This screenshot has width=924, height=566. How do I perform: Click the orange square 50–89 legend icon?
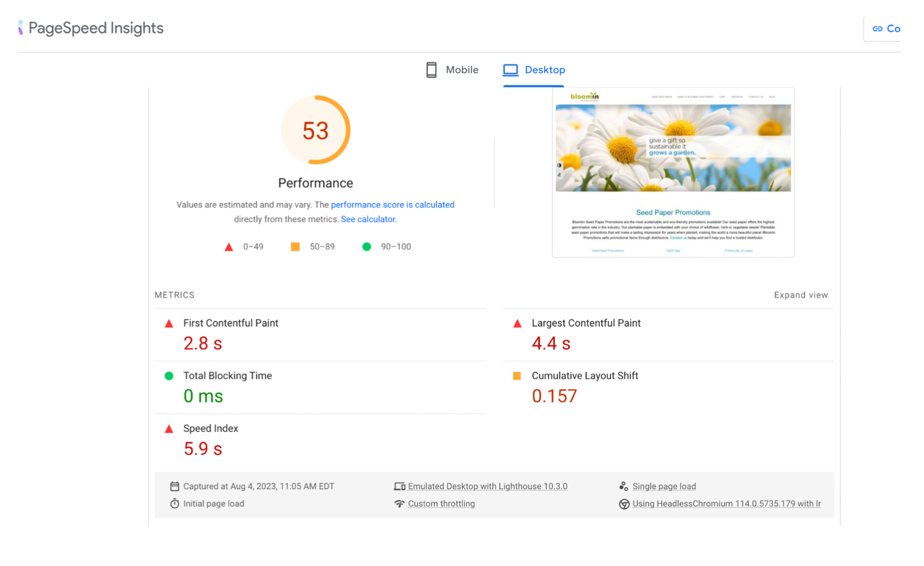click(x=295, y=246)
